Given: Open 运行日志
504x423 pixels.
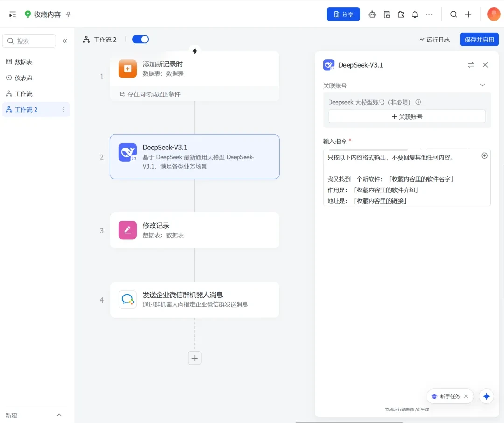Looking at the screenshot, I should click(434, 40).
